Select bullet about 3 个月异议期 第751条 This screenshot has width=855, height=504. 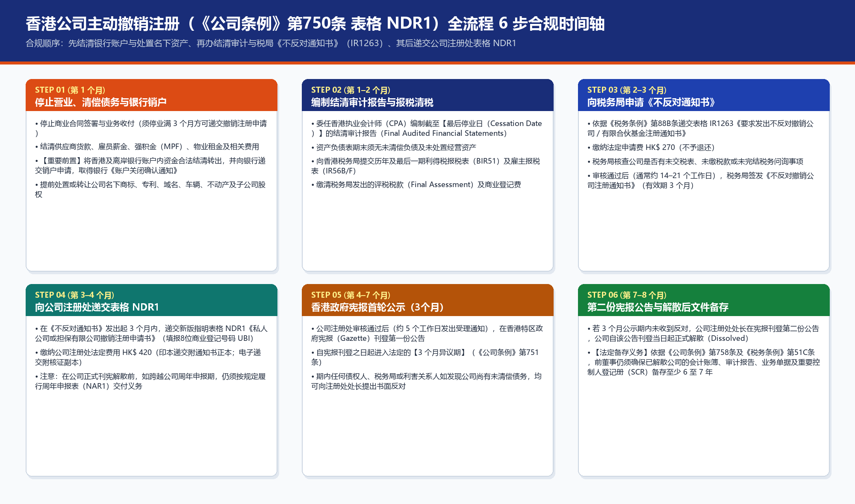(425, 357)
